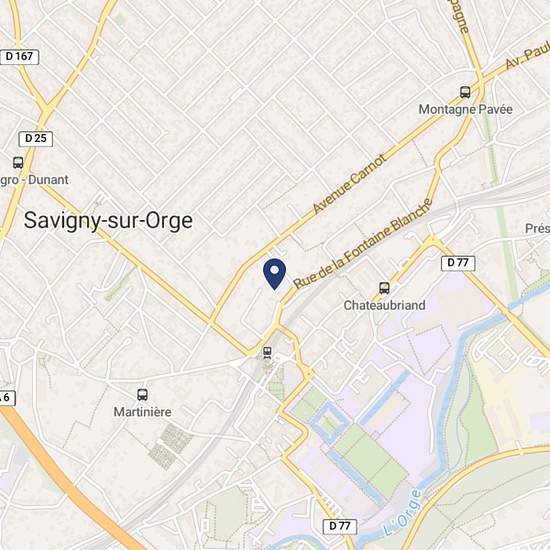Click the train station icon below the pin
Image resolution: width=550 pixels, height=550 pixels.
pyautogui.click(x=267, y=352)
